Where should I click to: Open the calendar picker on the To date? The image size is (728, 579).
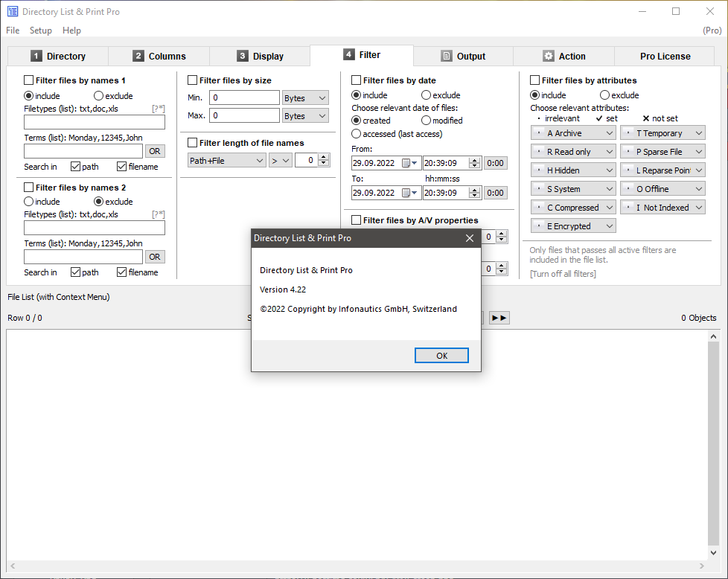[409, 193]
